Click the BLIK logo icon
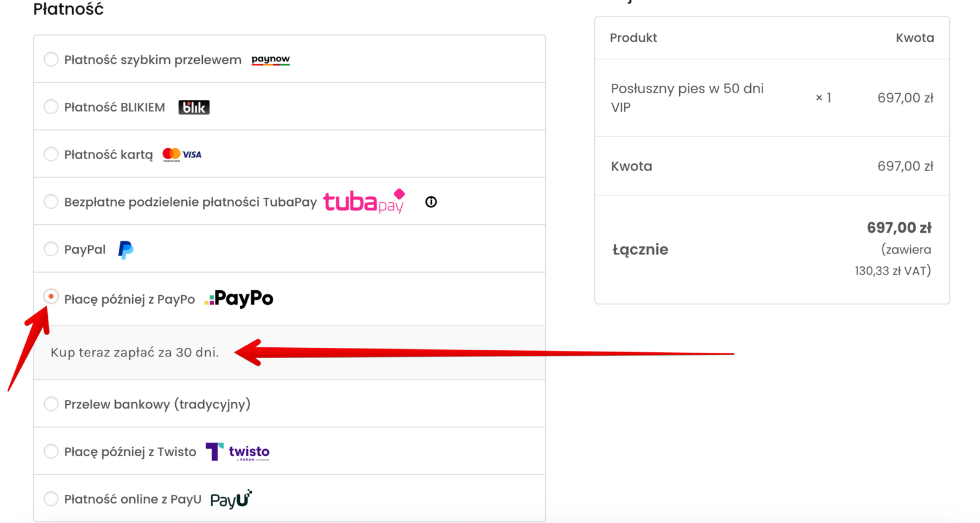 [x=194, y=107]
